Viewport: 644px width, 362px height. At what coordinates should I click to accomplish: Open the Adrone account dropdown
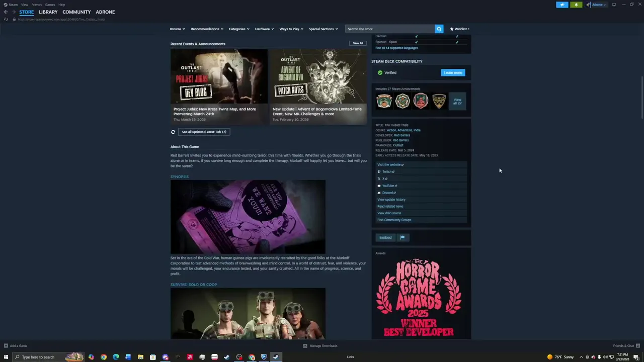pyautogui.click(x=599, y=5)
